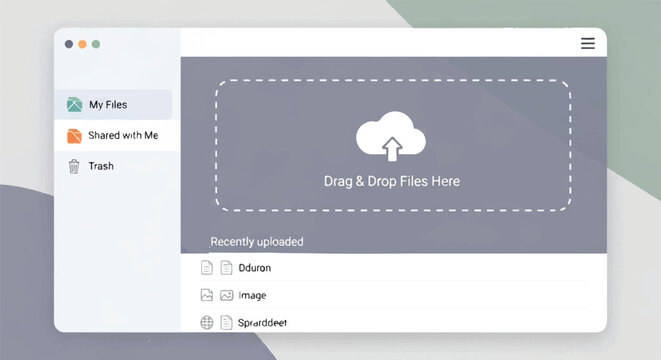Click the globe icon in Sprarddeet row
Image resolution: width=661 pixels, height=360 pixels.
tap(207, 322)
